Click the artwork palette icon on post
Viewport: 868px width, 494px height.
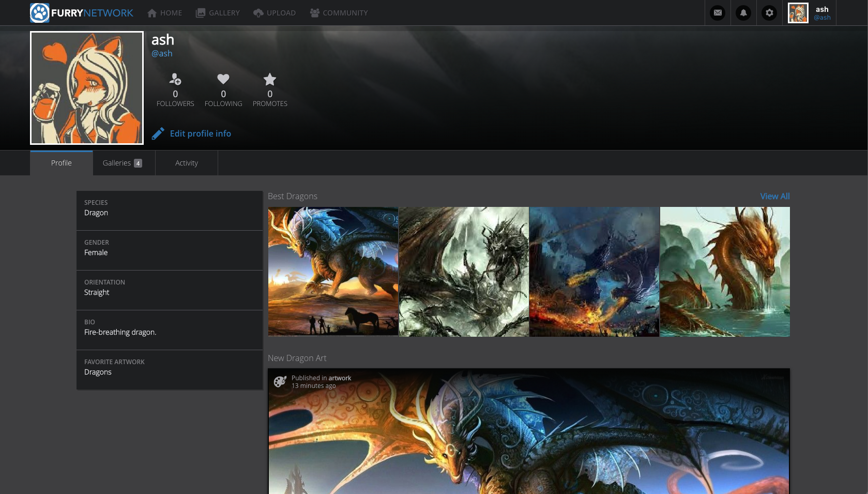(x=280, y=382)
